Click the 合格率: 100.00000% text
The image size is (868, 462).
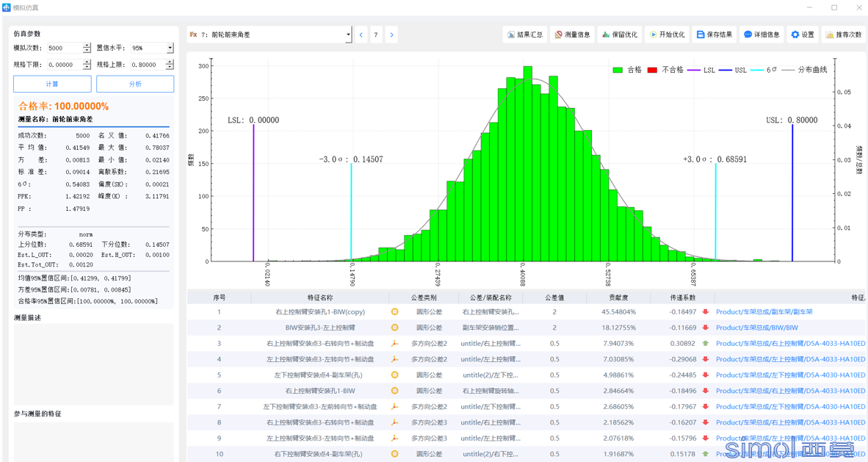[x=63, y=106]
